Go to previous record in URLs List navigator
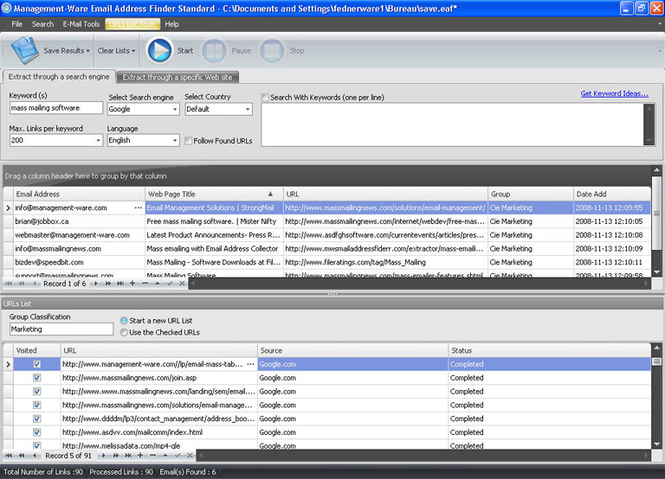This screenshot has height=479, width=665. click(x=35, y=456)
